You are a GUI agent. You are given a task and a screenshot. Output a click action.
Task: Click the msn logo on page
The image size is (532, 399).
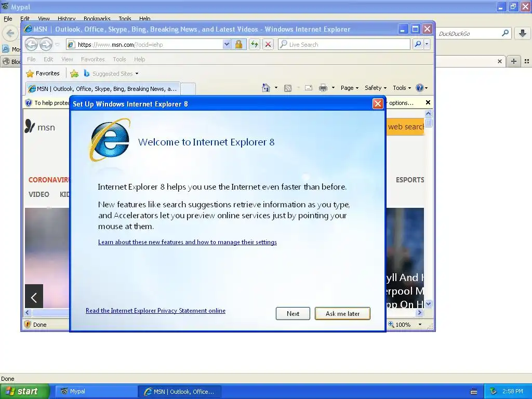[x=39, y=127]
